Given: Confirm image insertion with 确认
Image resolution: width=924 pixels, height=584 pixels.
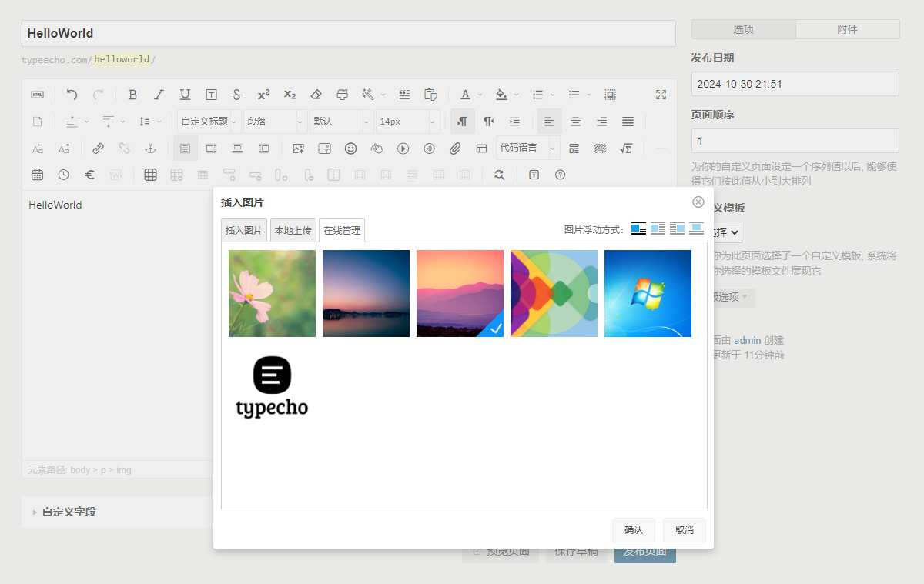Looking at the screenshot, I should (x=634, y=530).
